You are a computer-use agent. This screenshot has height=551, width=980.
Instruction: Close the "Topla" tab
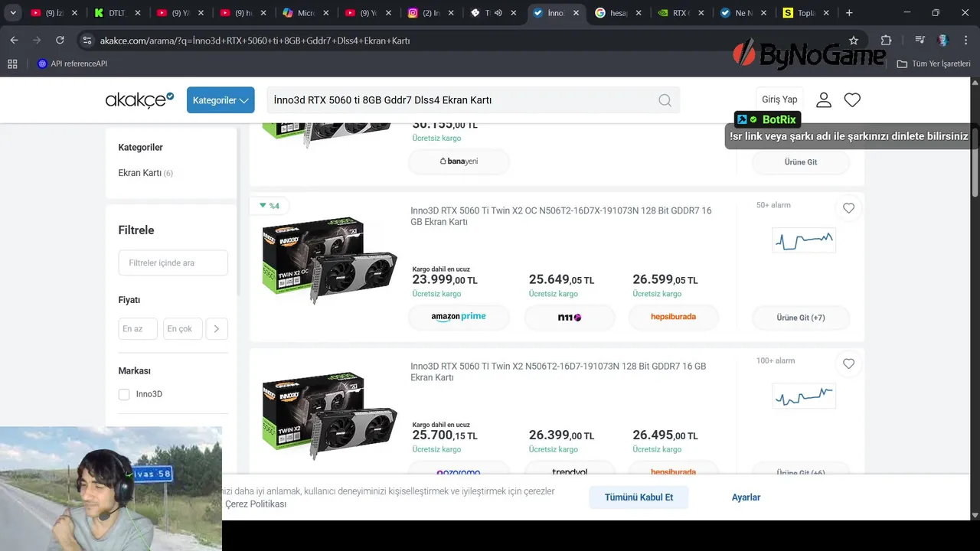828,13
